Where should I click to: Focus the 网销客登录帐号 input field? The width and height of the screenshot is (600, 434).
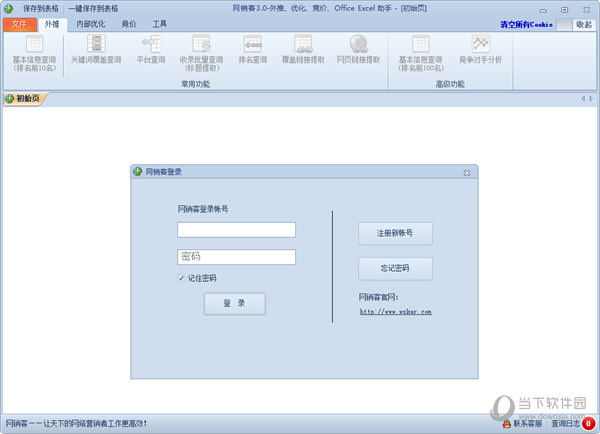pyautogui.click(x=236, y=230)
